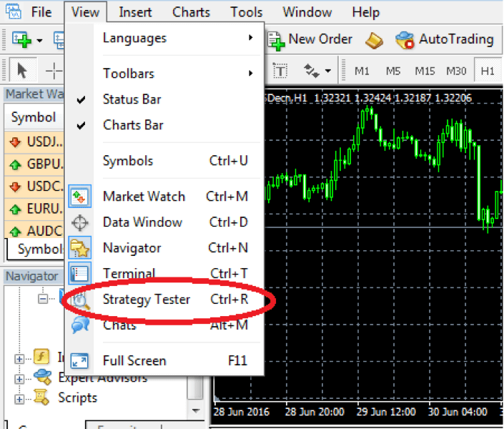Select the EURU symbol row
The width and height of the screenshot is (504, 429).
34,209
